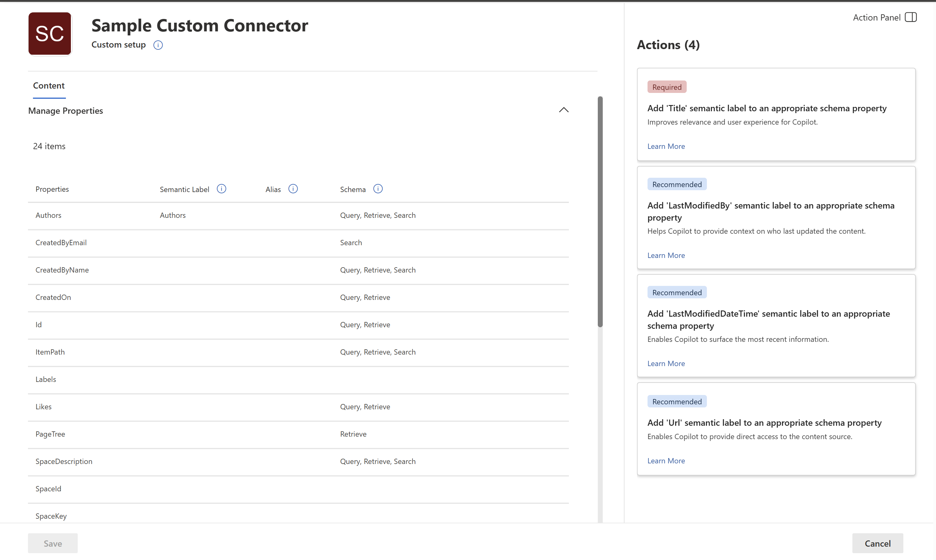
Task: Click info icon next to Custom setup
Action: coord(158,45)
